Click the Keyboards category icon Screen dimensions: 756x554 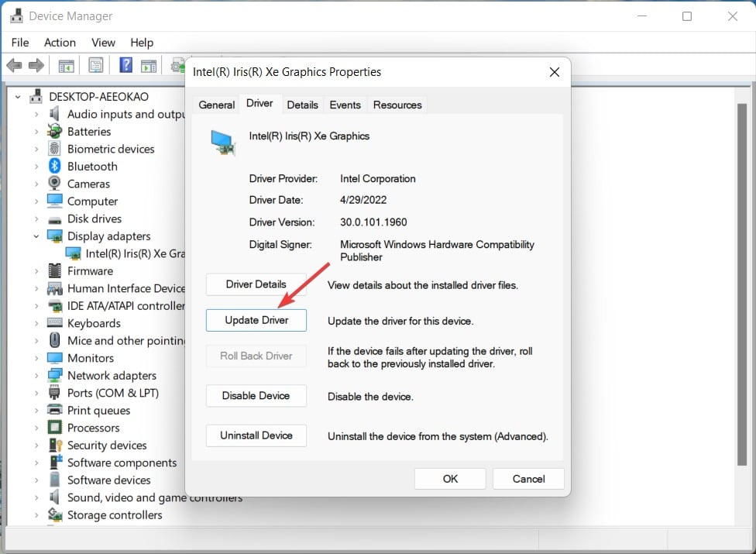pyautogui.click(x=54, y=322)
